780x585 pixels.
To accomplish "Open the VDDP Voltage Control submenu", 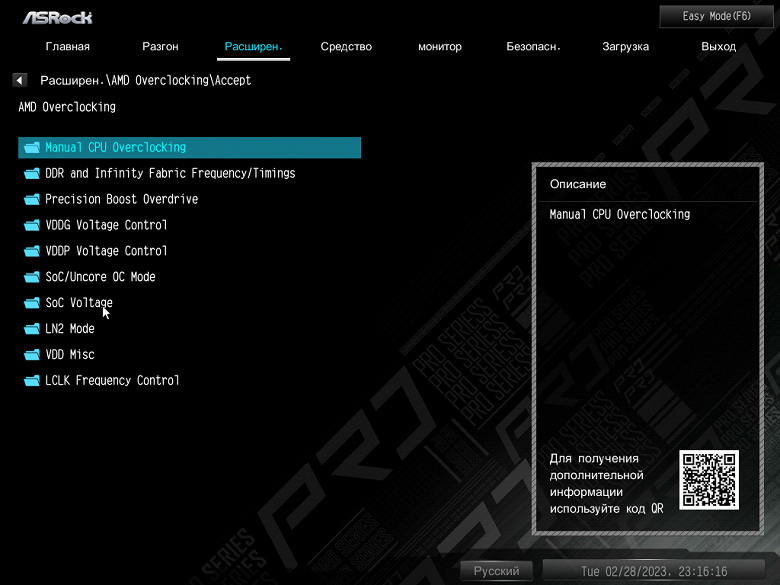I will tap(190, 251).
